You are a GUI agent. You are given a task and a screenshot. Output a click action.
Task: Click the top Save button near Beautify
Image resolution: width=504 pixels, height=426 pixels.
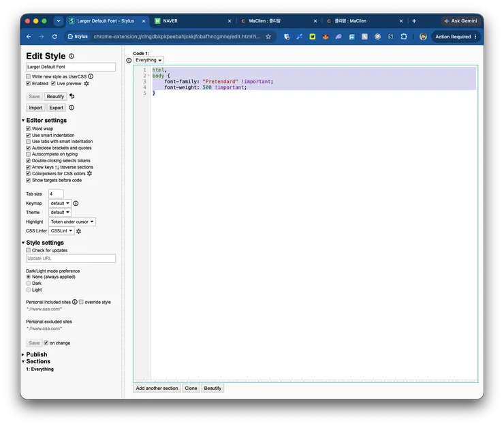[34, 96]
